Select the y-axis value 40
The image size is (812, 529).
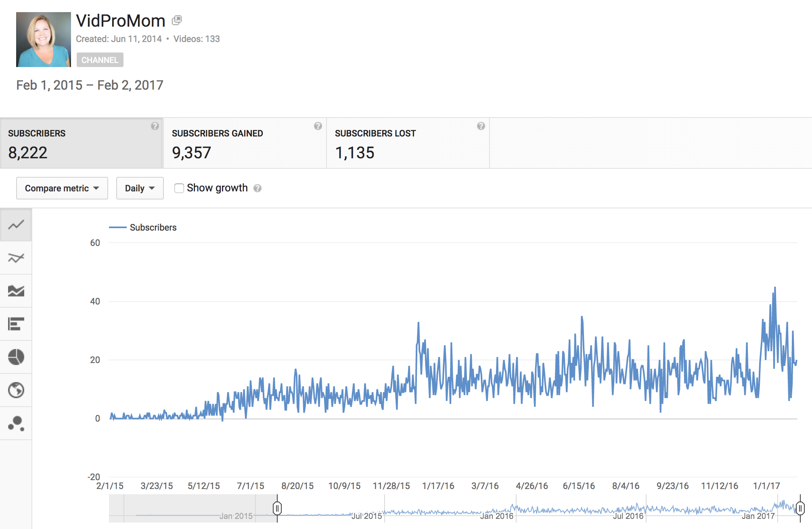95,301
